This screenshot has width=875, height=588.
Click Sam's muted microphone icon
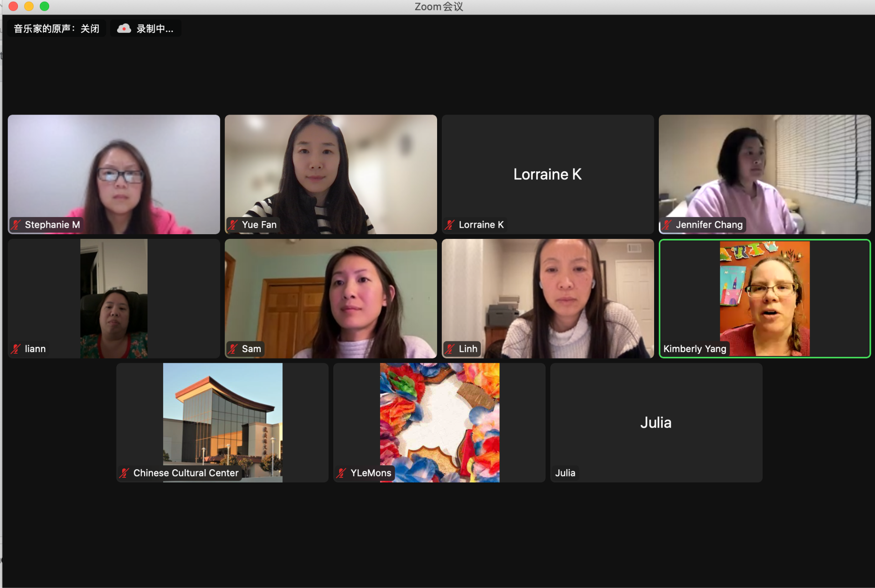point(233,349)
